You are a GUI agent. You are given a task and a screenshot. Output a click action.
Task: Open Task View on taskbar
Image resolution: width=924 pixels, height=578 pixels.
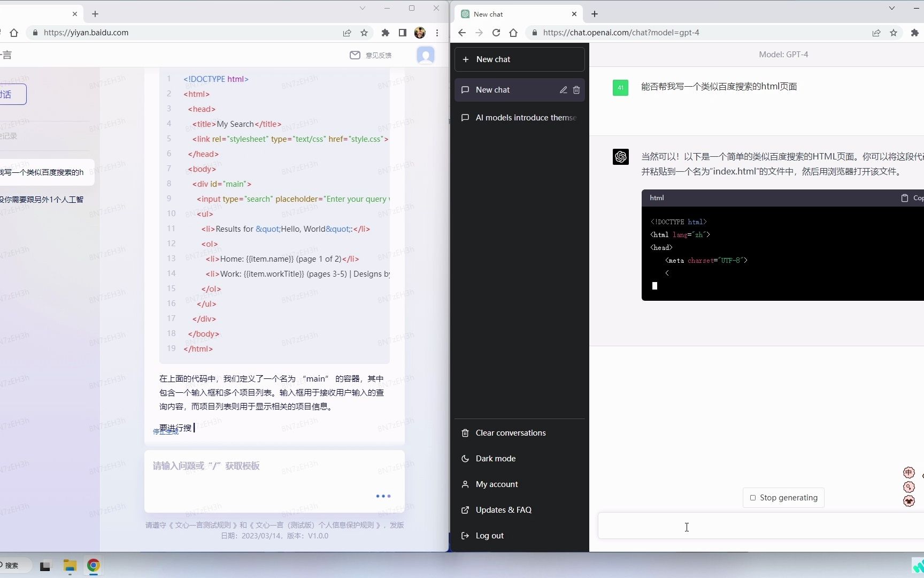(x=45, y=566)
